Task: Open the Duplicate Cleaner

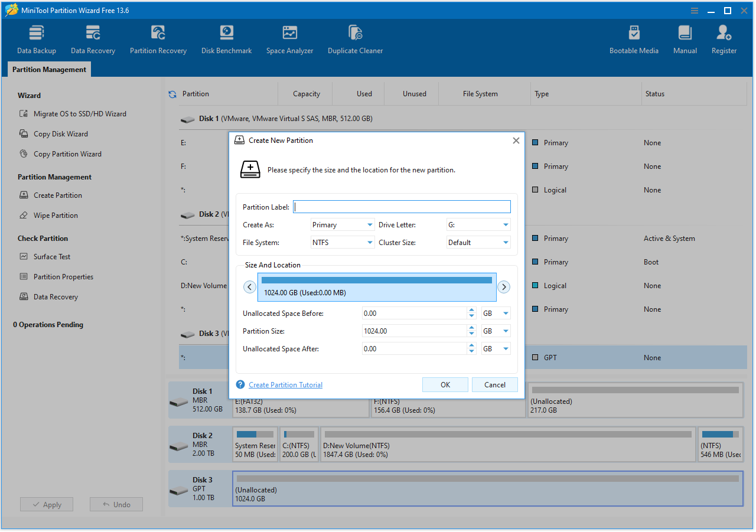Action: coord(355,38)
